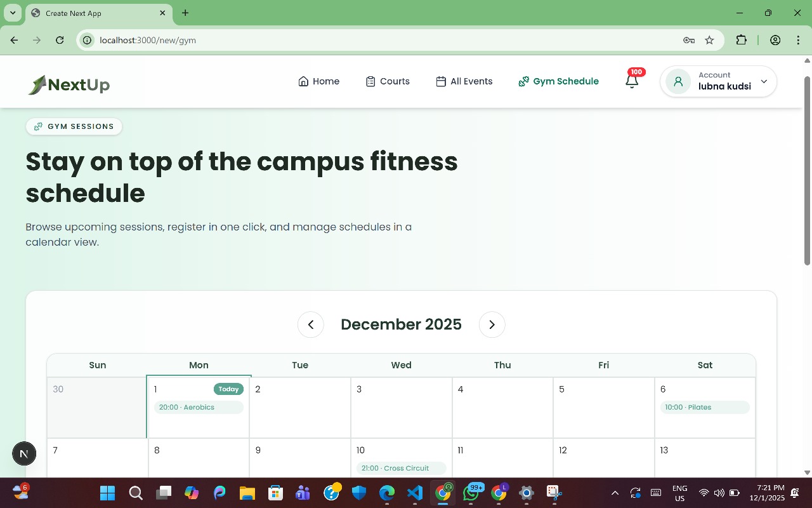Select December 8 calendar cell
Viewport: 812px width, 508px height.
click(199, 458)
